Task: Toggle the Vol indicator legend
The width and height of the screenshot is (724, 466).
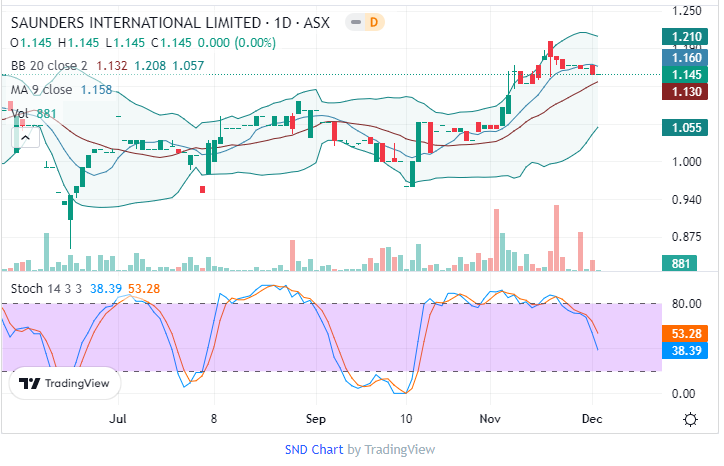Action: pyautogui.click(x=20, y=114)
